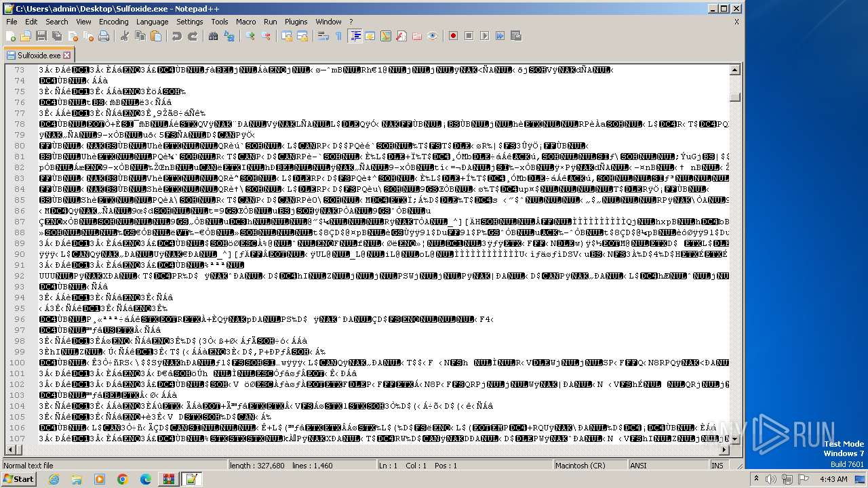Open the Replace dialog from toolbar
The image size is (868, 488).
[229, 36]
